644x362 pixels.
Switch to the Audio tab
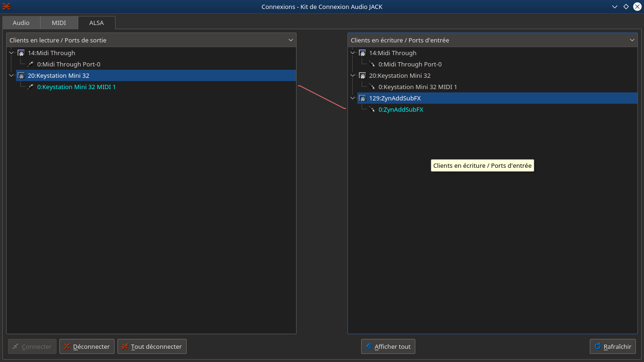pyautogui.click(x=21, y=23)
